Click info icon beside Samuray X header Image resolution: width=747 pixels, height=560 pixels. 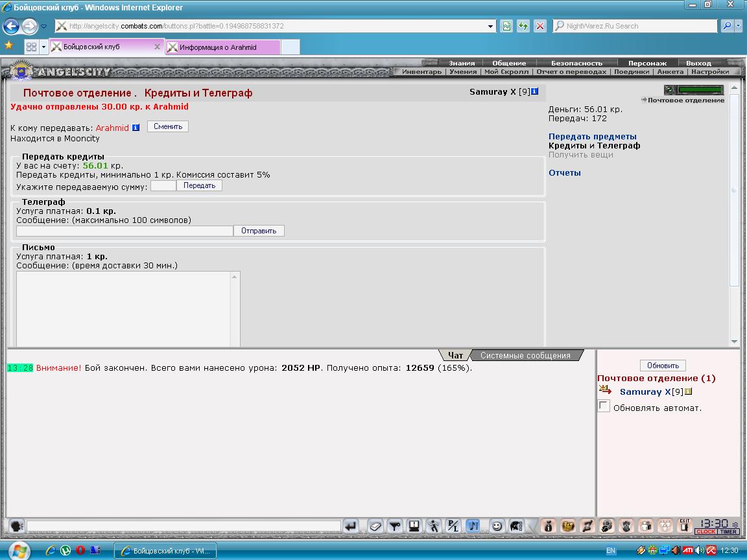click(x=534, y=91)
